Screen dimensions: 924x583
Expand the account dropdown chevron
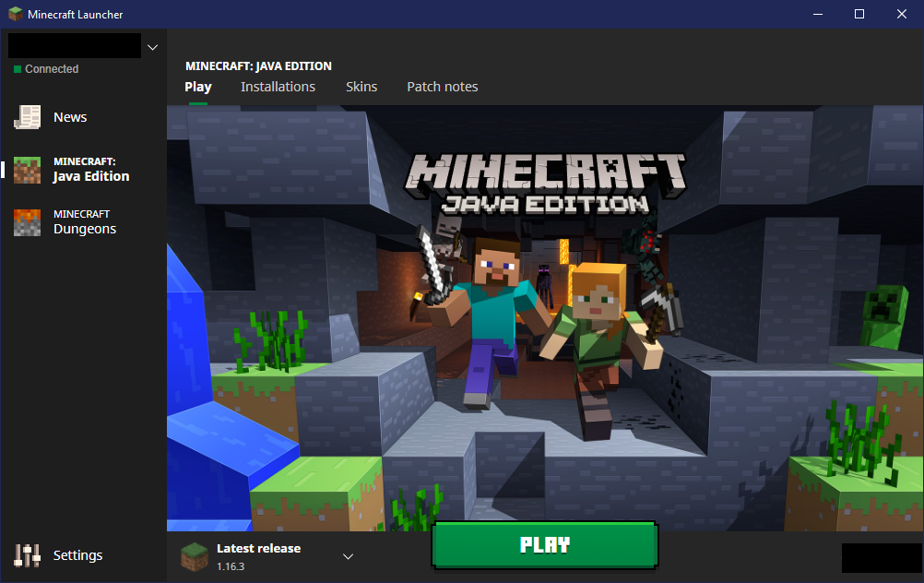pos(152,47)
